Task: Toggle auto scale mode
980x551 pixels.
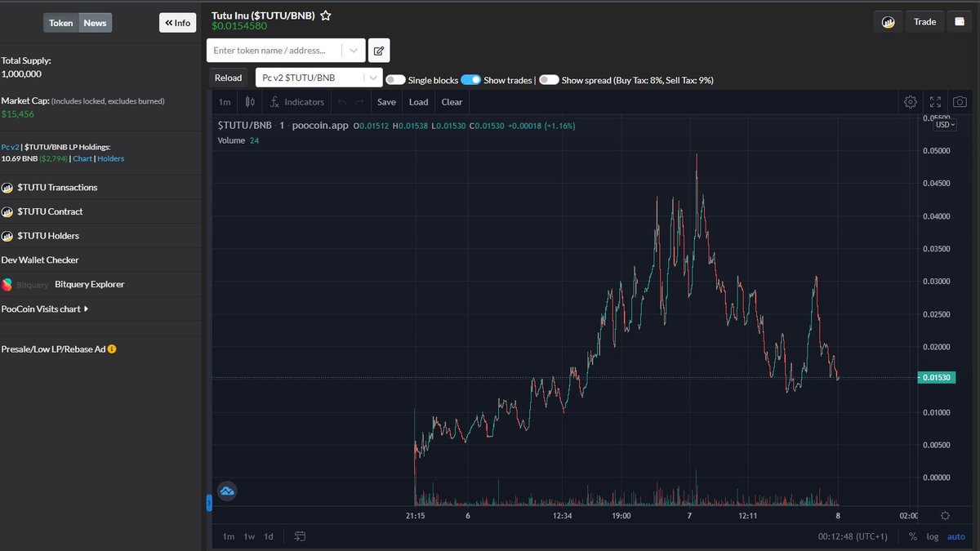Action: [956, 536]
